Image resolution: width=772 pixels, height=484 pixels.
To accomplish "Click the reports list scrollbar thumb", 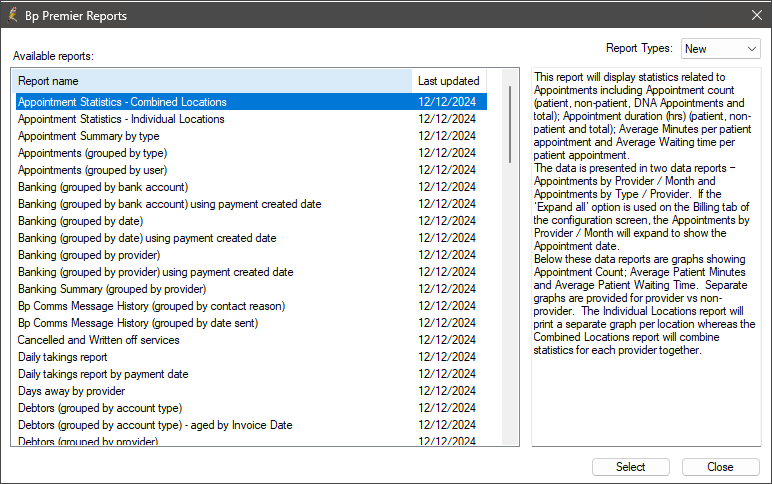I will (x=510, y=125).
